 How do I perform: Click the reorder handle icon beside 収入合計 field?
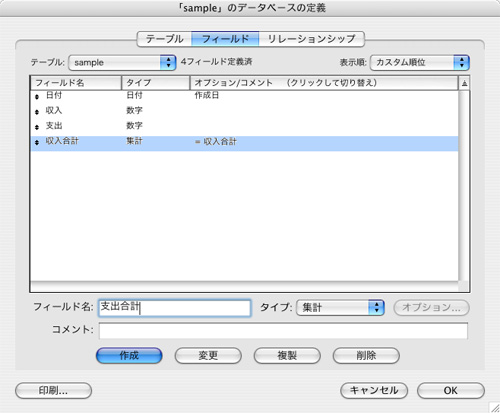coord(37,142)
